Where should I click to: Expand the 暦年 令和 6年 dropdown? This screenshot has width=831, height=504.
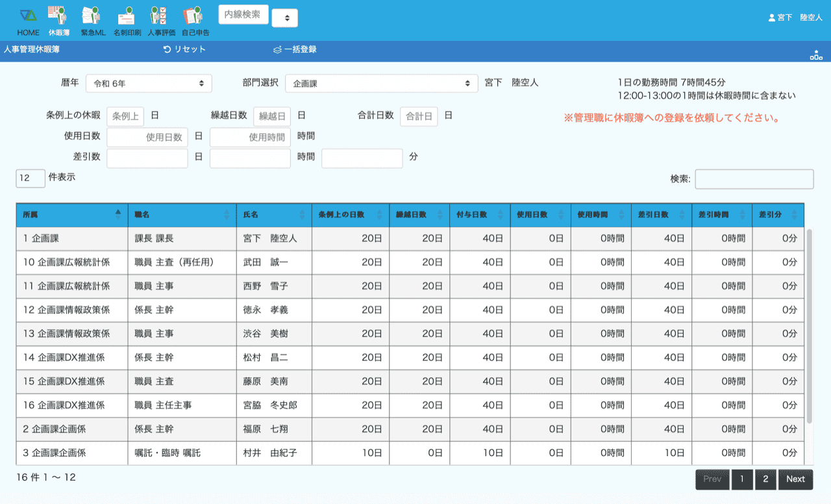[149, 84]
